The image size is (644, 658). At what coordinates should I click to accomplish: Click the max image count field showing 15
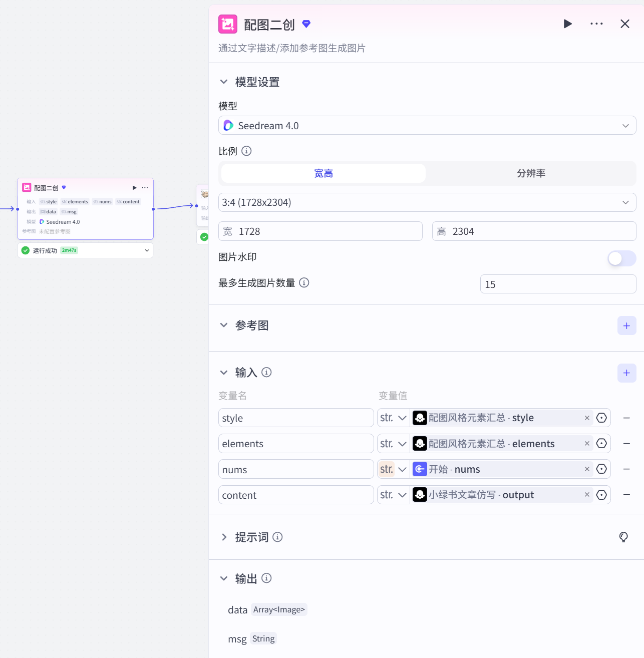point(558,284)
